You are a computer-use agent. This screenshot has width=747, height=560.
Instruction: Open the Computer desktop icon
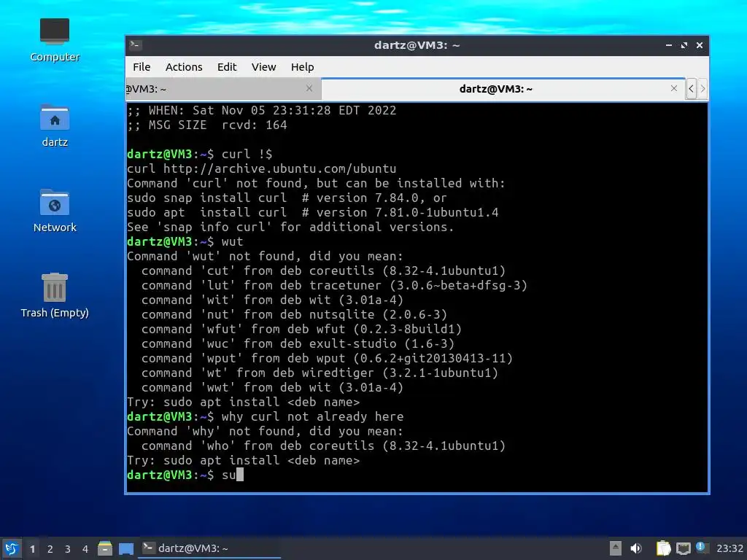55,40
